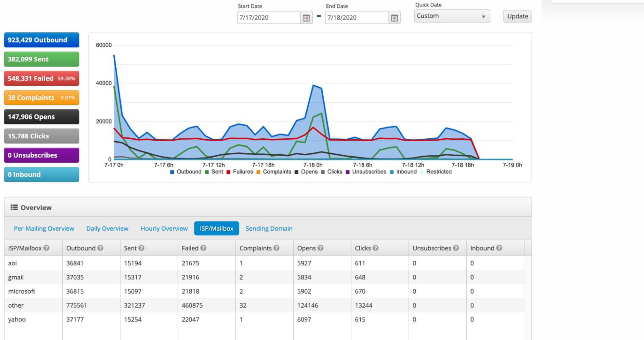Click the 38 Complaints stat button
The height and width of the screenshot is (340, 644).
42,98
